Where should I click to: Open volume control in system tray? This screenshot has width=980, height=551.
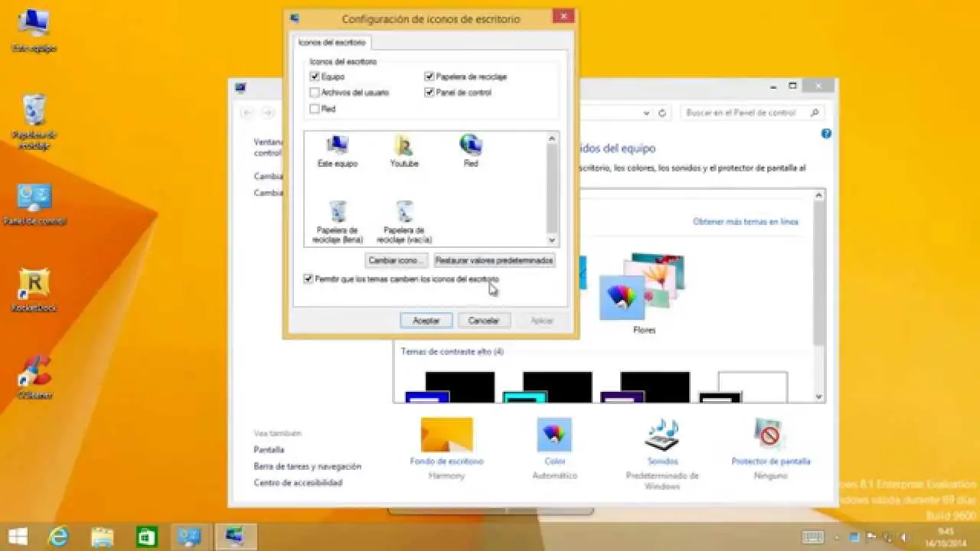point(905,536)
